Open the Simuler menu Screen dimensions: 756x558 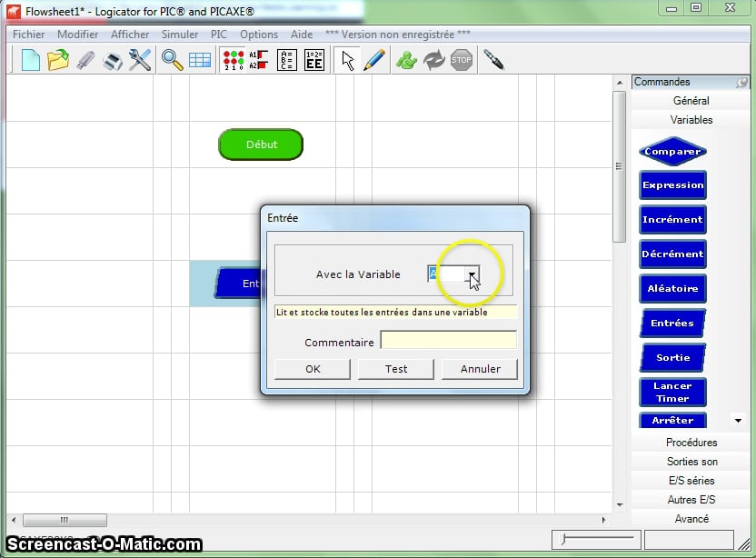(x=180, y=35)
